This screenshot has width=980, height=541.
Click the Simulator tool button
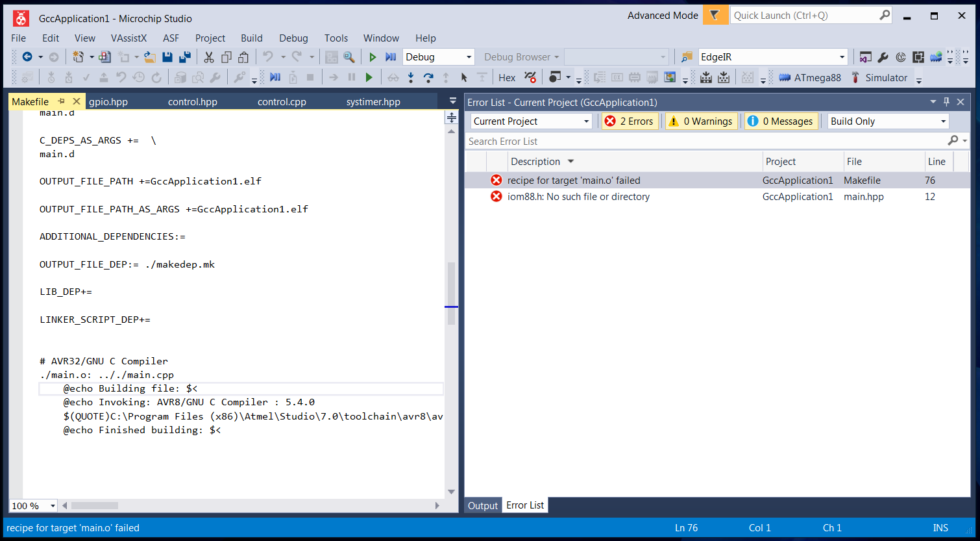click(879, 78)
